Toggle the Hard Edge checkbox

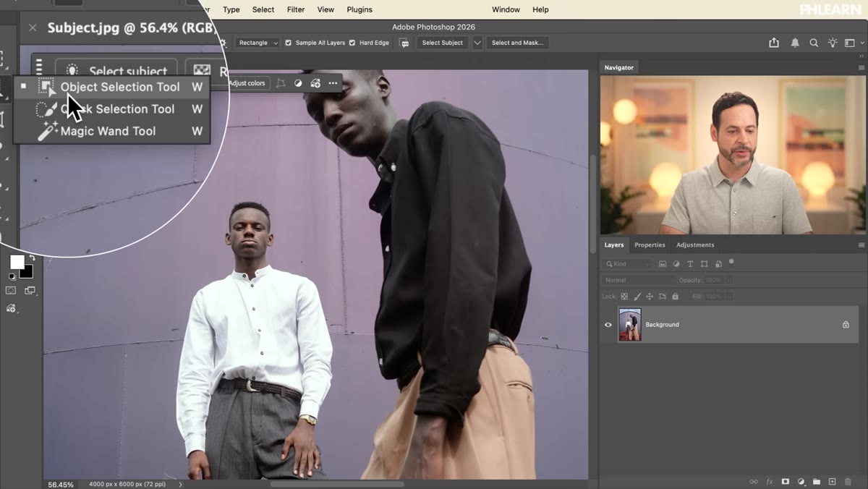point(352,43)
